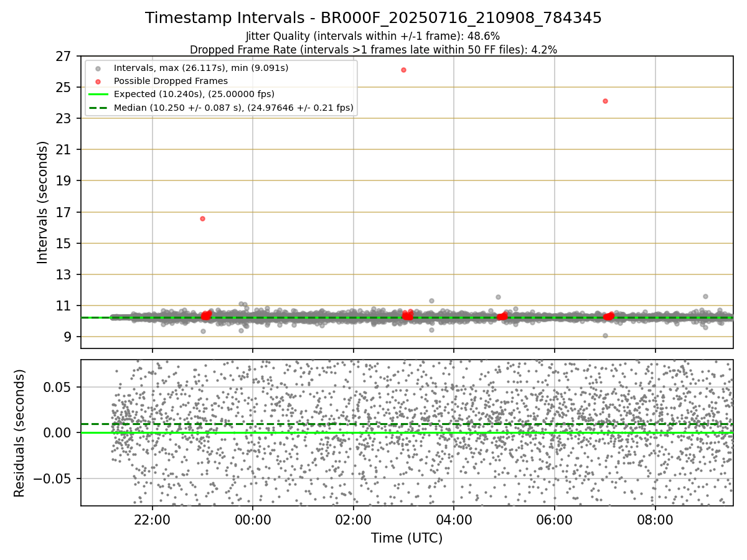Click the red dropped-frame cluster near 23:00
747x560 pixels.
pyautogui.click(x=206, y=315)
